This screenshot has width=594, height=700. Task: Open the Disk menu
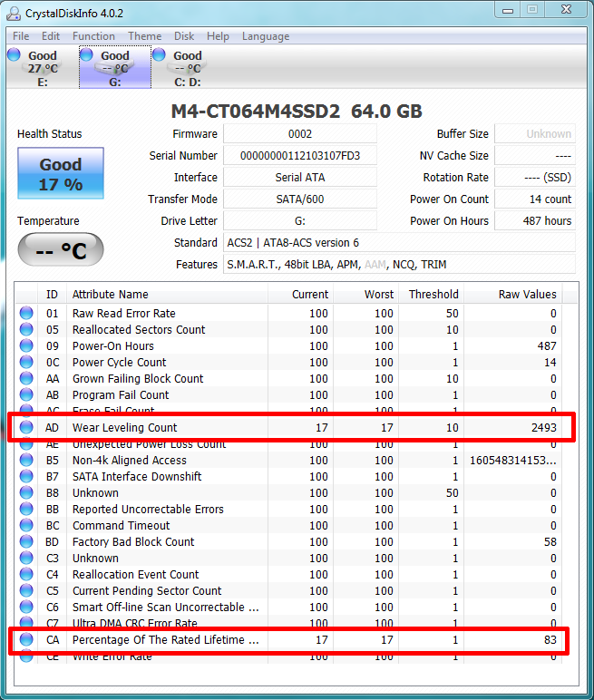coord(184,36)
